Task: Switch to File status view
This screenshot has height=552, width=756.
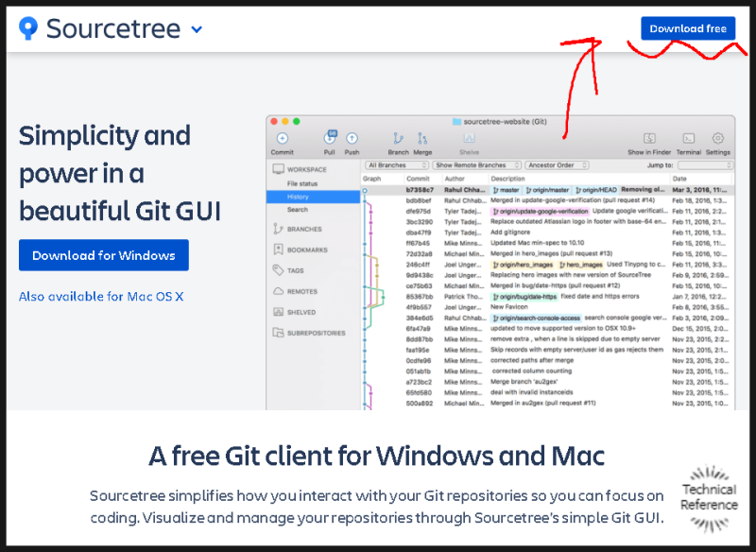Action: pos(303,183)
